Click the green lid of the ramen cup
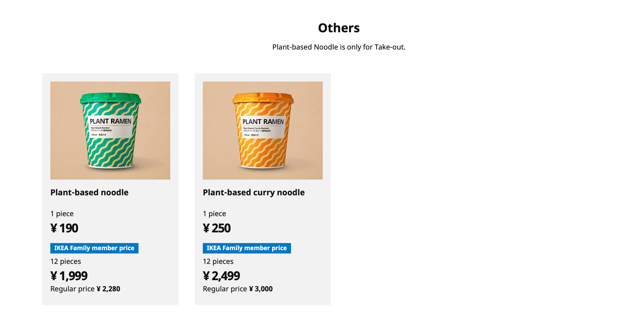Viewport: 644px width, 318px height. [x=110, y=98]
